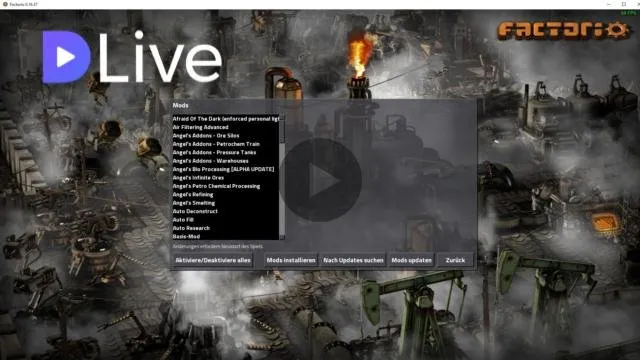Minimize the Factorio window
The image size is (640, 360).
point(609,4)
